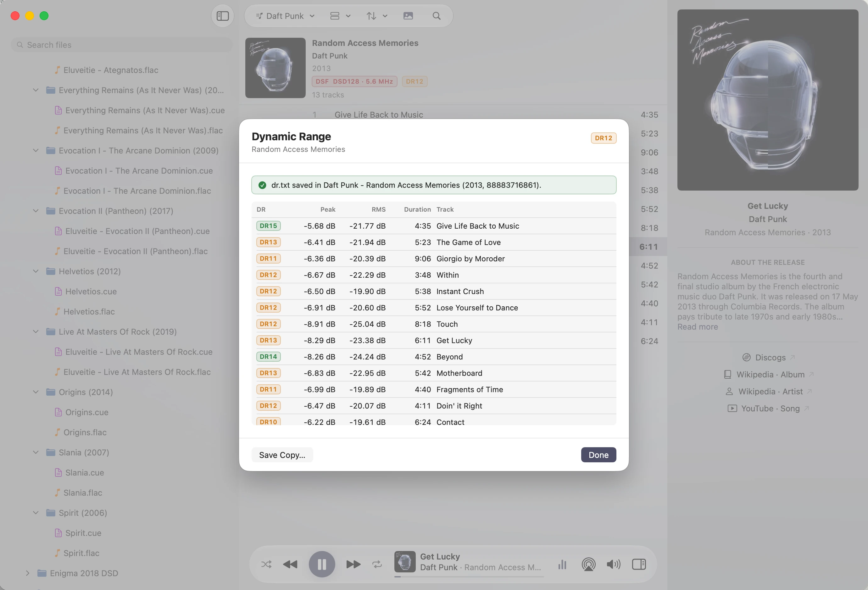This screenshot has height=590, width=868.
Task: Click the artwork image toolbar icon
Action: (x=408, y=16)
